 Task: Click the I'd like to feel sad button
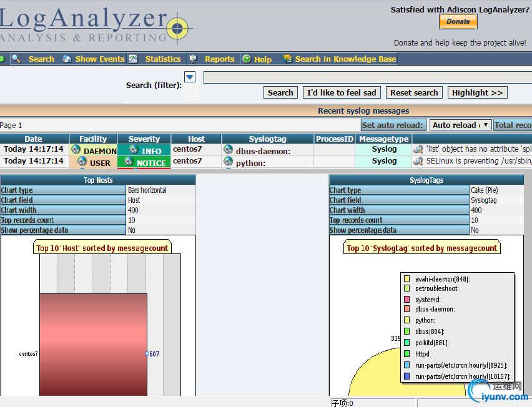342,92
